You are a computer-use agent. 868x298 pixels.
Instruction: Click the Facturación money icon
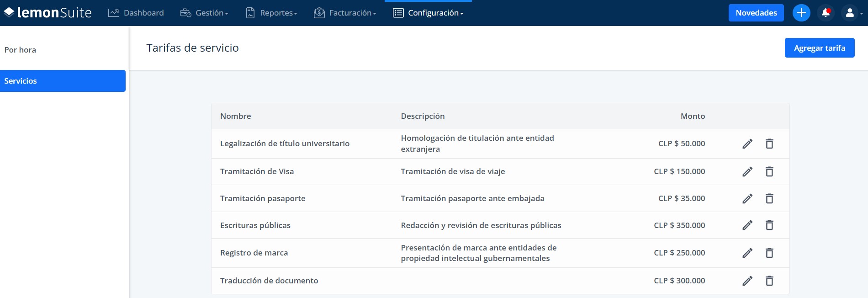(x=319, y=13)
